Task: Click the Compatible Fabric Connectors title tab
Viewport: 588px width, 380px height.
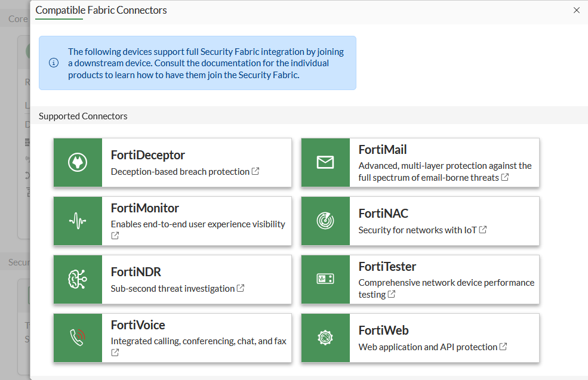Action: [x=101, y=10]
